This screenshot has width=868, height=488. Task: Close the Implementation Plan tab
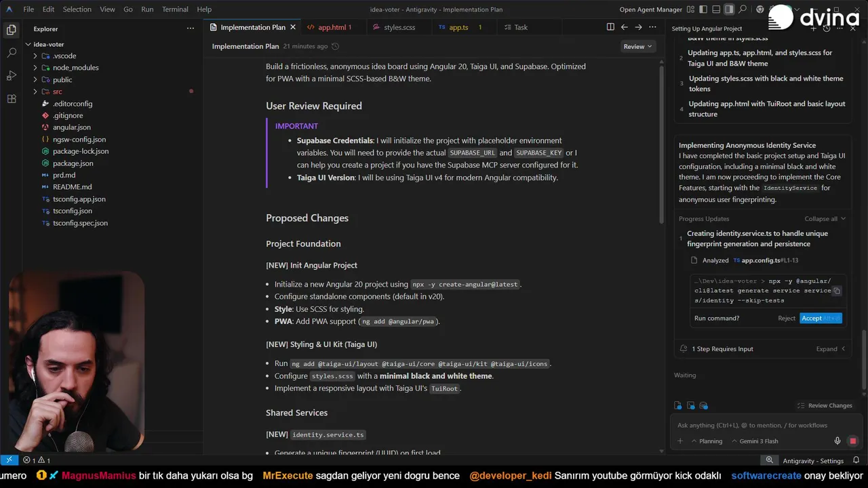293,27
